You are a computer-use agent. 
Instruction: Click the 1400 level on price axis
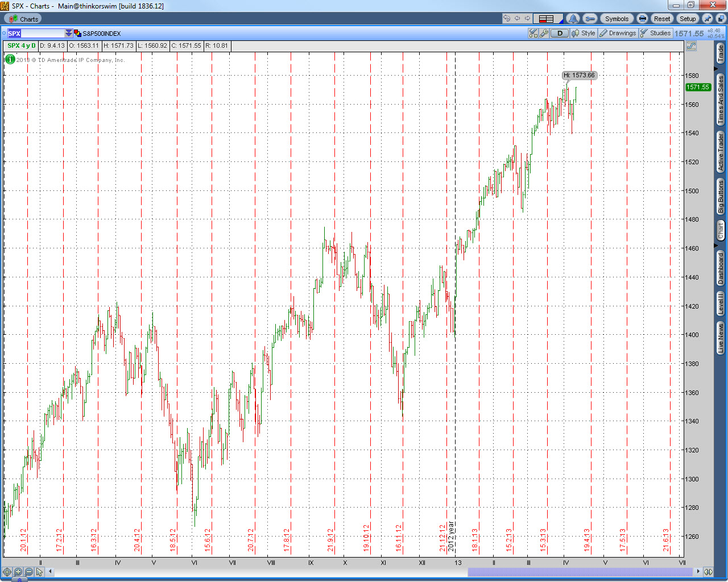692,335
